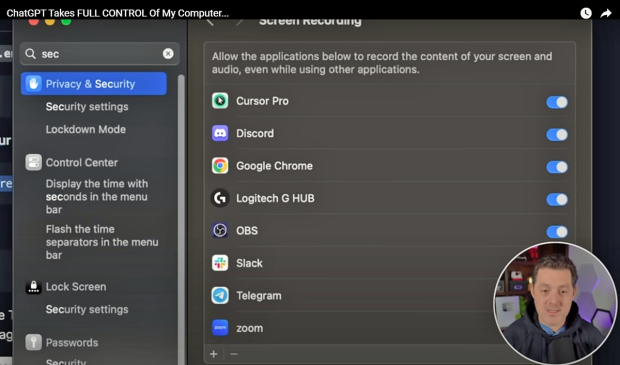
Task: Click the presenter webcam circle thumbnail
Action: tap(555, 303)
